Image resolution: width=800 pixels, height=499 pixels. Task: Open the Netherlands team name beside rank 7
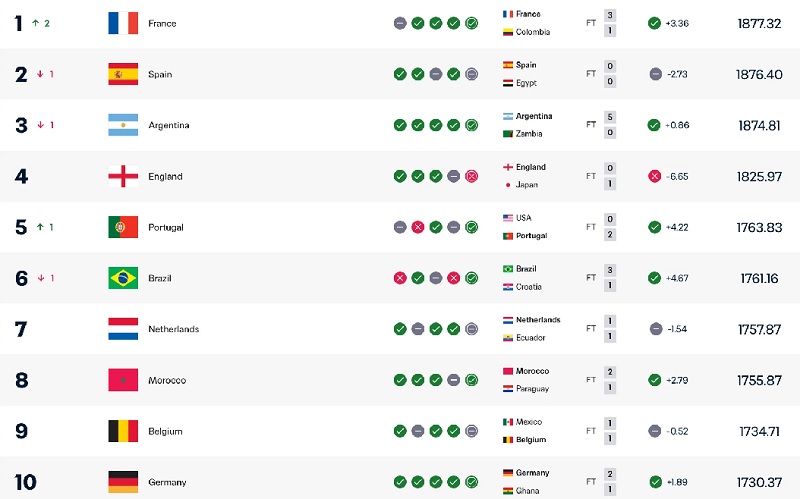[x=173, y=329]
